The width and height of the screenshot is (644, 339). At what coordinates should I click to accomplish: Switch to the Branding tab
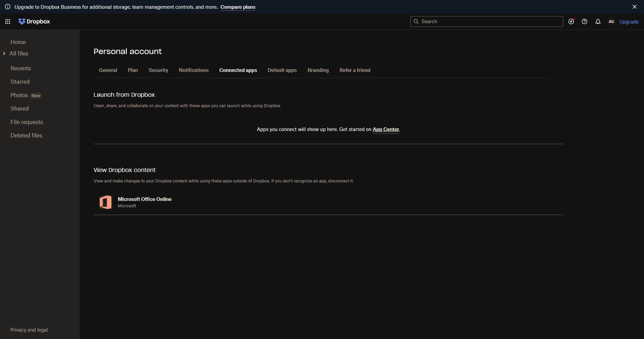point(318,70)
